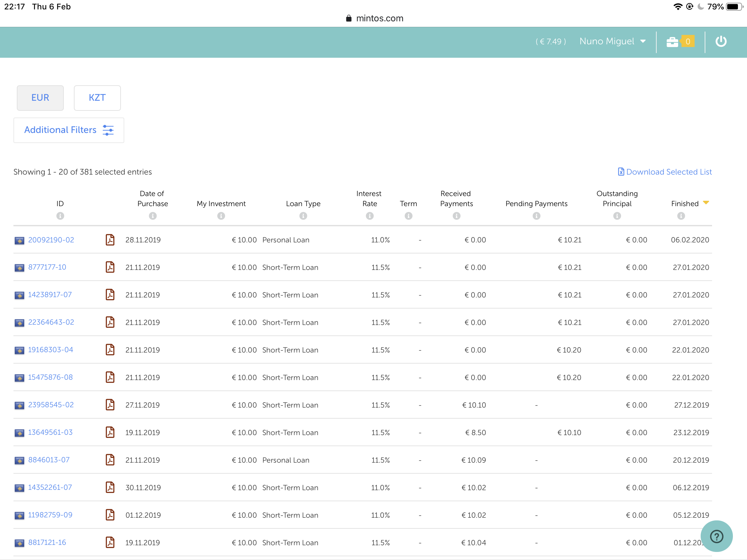The width and height of the screenshot is (747, 560).
Task: Open PDF agreement for loan 20092190-02
Action: coord(110,240)
